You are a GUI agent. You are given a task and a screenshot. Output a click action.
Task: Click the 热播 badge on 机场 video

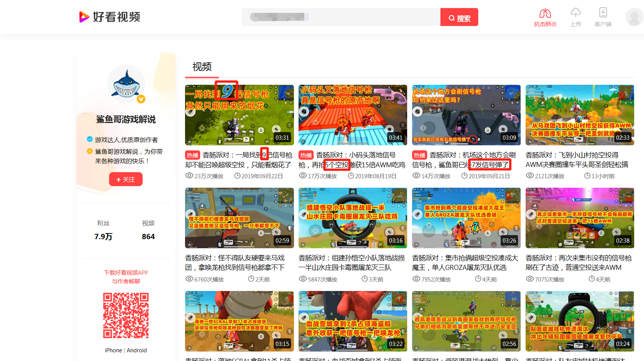[x=420, y=155]
